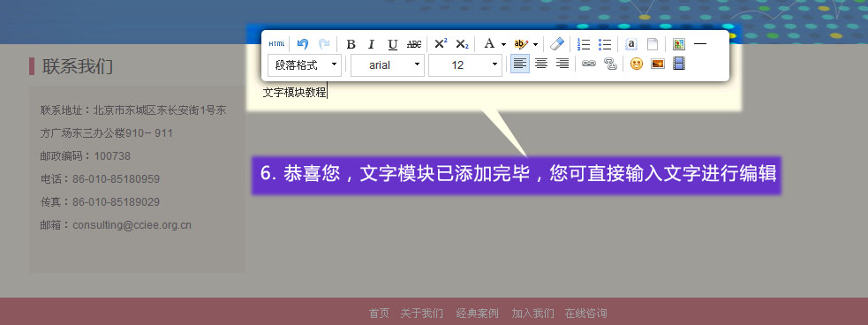The height and width of the screenshot is (325, 868).
Task: Remove link with the unlink icon
Action: tap(610, 64)
